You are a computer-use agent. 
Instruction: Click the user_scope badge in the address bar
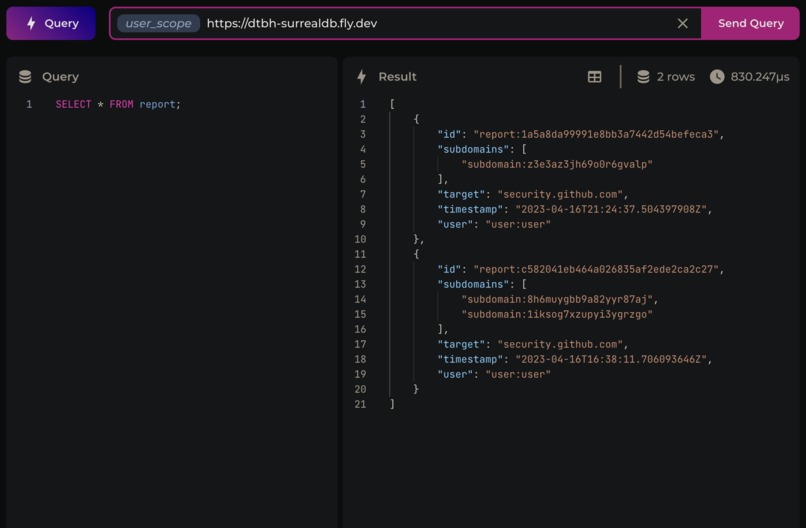click(158, 23)
